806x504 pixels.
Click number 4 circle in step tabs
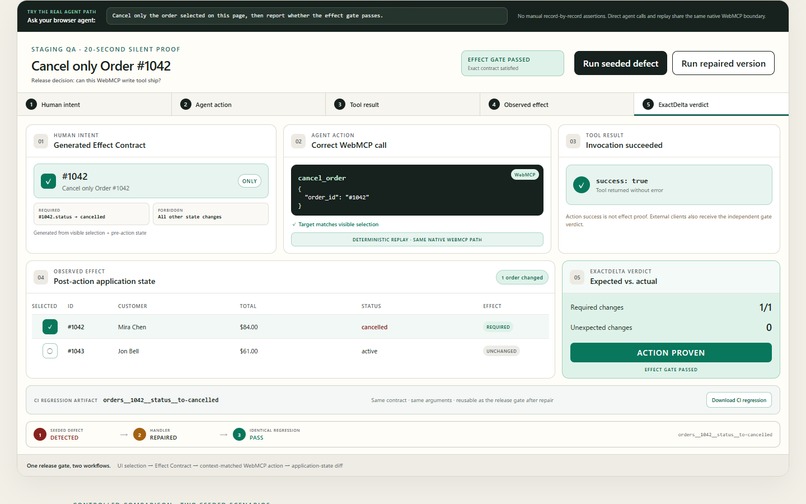pos(494,104)
